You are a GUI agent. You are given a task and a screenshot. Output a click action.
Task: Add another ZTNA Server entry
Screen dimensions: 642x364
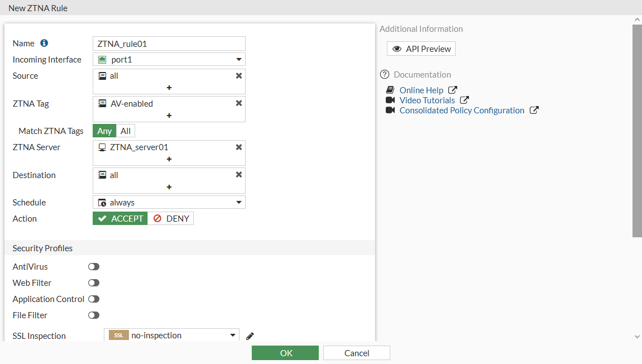pos(169,159)
